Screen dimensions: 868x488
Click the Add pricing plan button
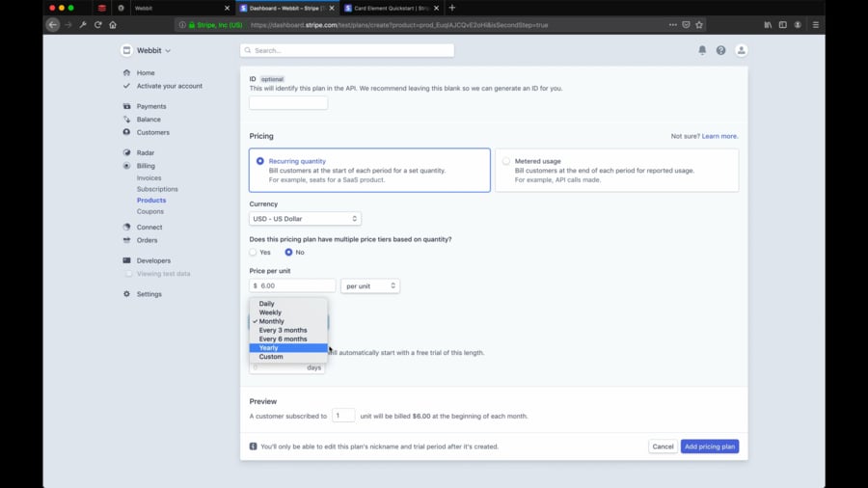(x=710, y=447)
